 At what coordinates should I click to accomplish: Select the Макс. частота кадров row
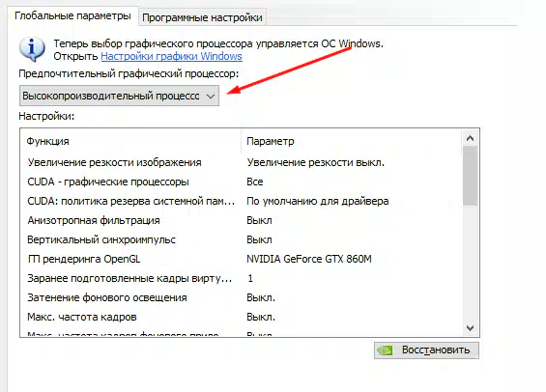coord(241,317)
